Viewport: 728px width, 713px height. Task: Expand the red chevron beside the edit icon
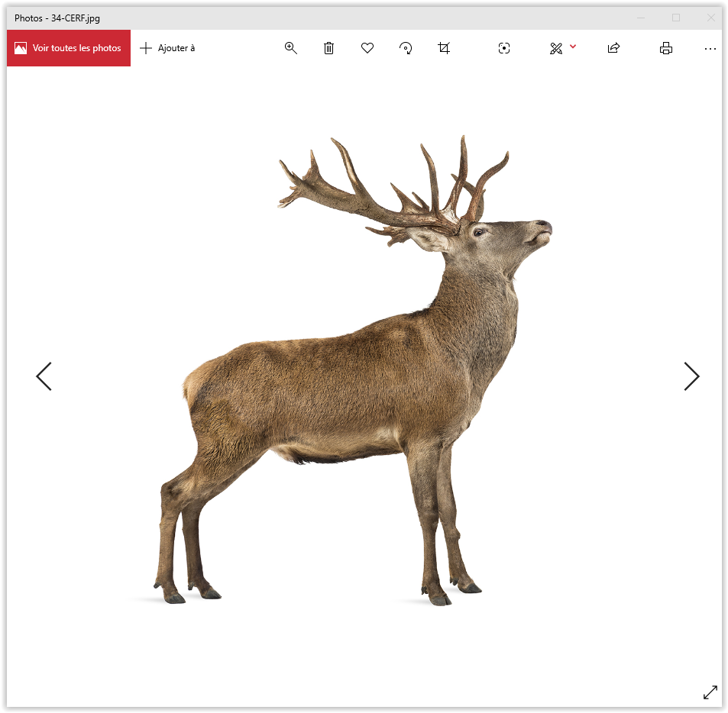coord(573,47)
